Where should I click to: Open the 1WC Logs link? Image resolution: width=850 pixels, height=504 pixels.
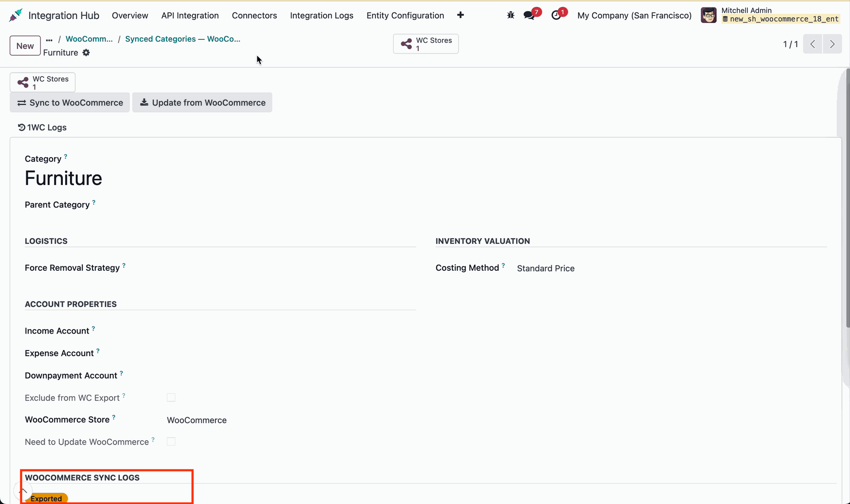(42, 127)
